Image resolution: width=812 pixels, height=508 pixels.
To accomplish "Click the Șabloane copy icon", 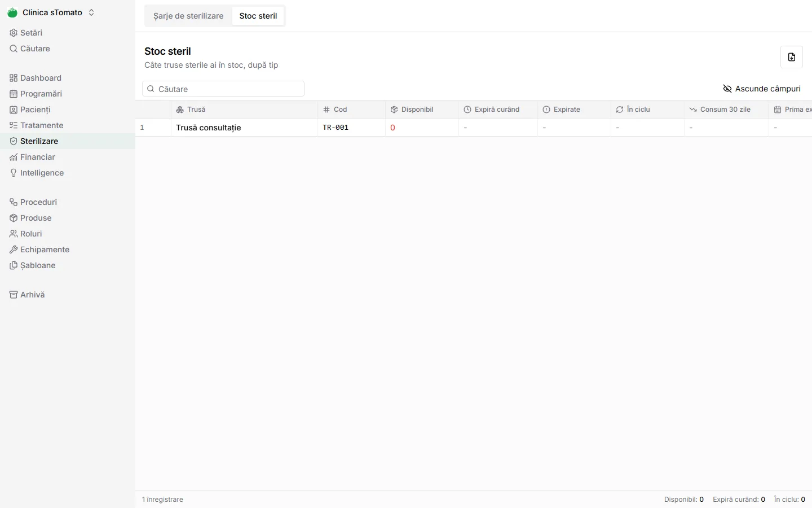I will point(14,265).
